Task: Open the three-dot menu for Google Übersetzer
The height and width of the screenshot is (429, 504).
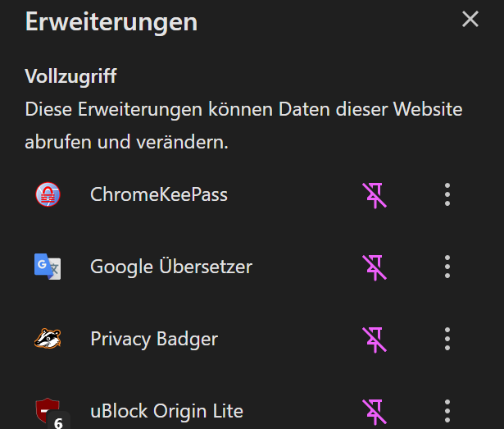Action: [447, 267]
